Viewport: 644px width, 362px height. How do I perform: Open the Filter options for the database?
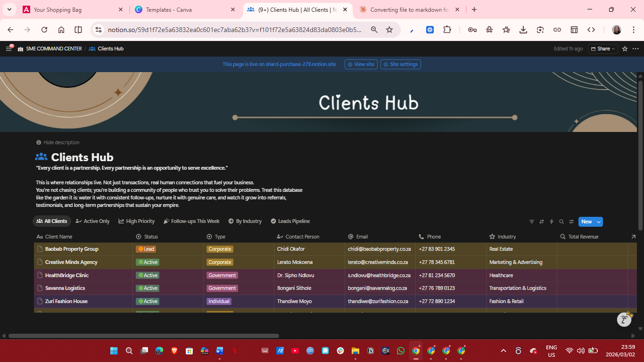tap(531, 222)
